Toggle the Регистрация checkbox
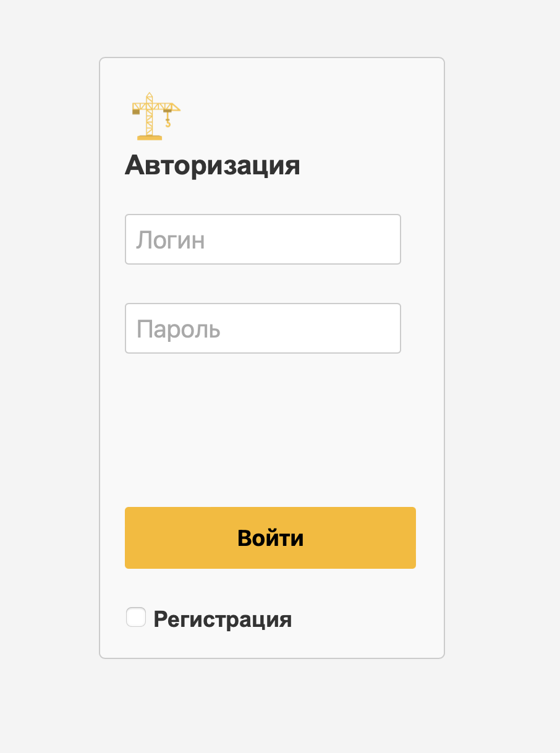The width and height of the screenshot is (560, 753). pos(136,617)
